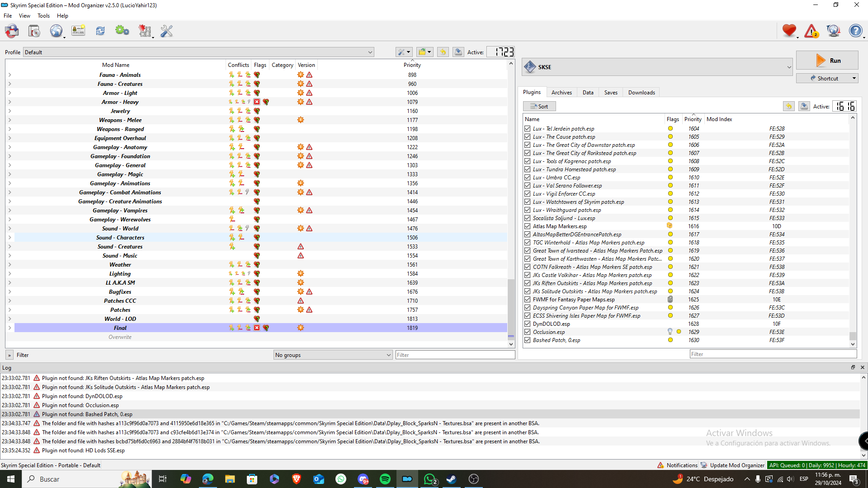Open the notifications warning triangle icon
Screen dimensions: 868x488
(811, 31)
